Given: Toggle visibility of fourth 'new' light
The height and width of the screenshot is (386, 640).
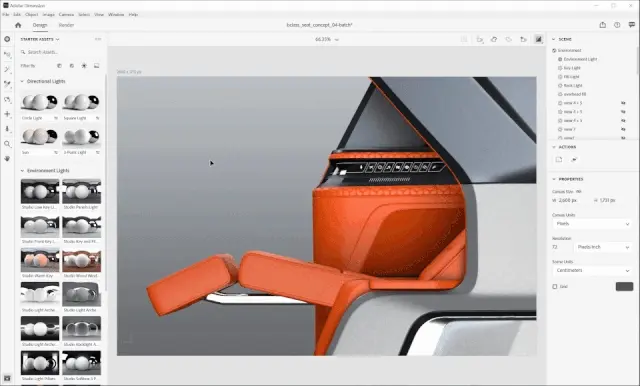Looking at the screenshot, I should [623, 129].
